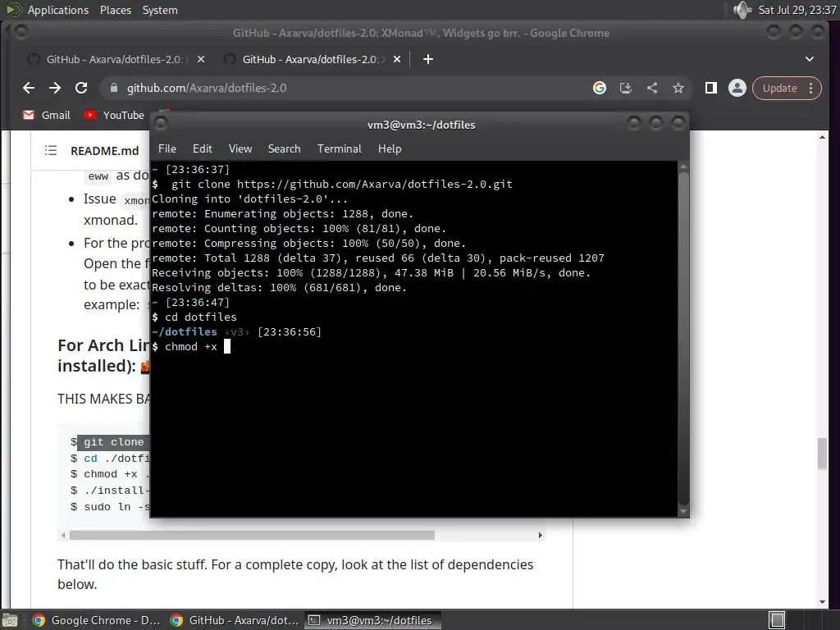Close the second GitHub dotfiles tab
Screen dimensions: 840x630
pos(397,59)
